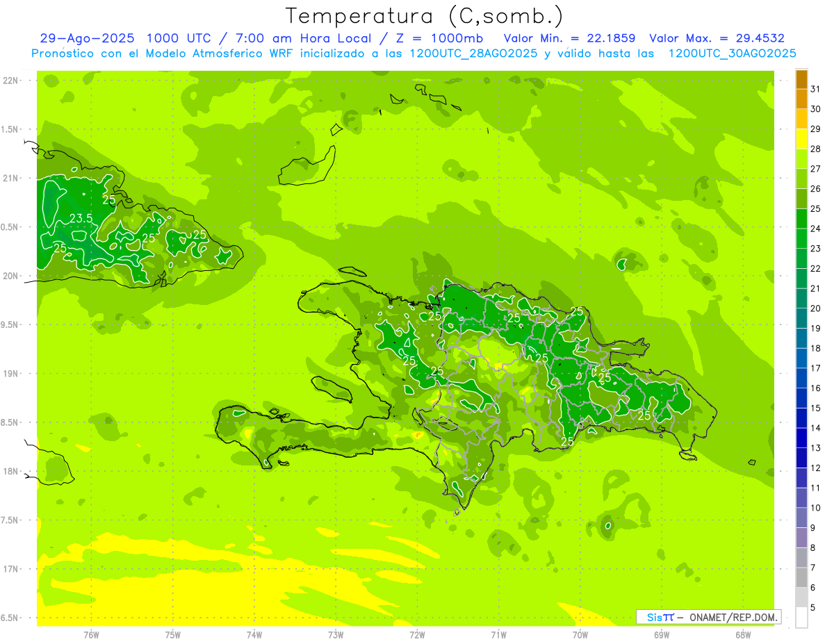834x644 pixels.
Task: Click the "21N" latitude axis label
Action: tap(10, 178)
